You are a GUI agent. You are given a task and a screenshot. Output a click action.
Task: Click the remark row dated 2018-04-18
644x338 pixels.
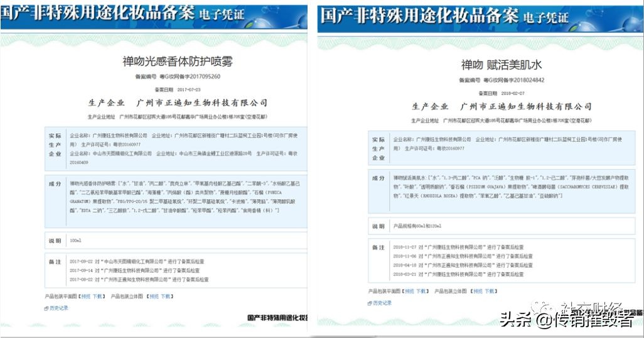point(463,265)
